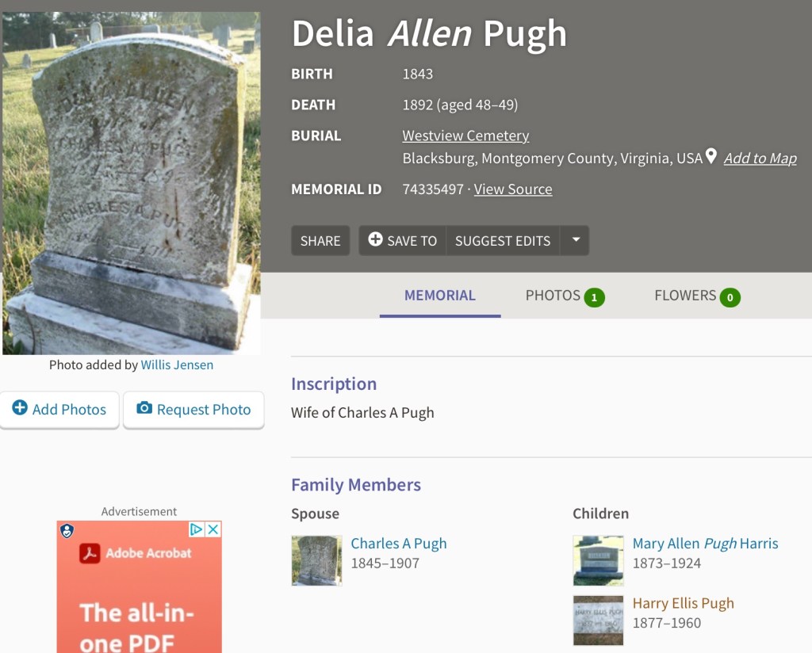Viewport: 812px width, 653px height.
Task: Click the View Source link
Action: coord(513,189)
